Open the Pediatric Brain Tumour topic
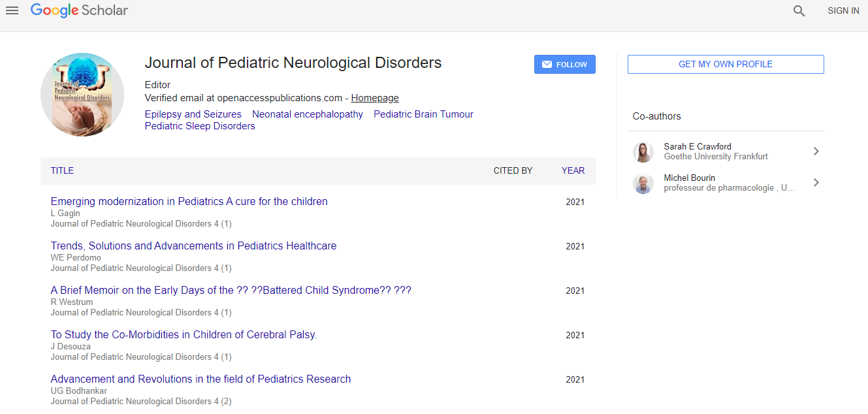 pyautogui.click(x=423, y=114)
